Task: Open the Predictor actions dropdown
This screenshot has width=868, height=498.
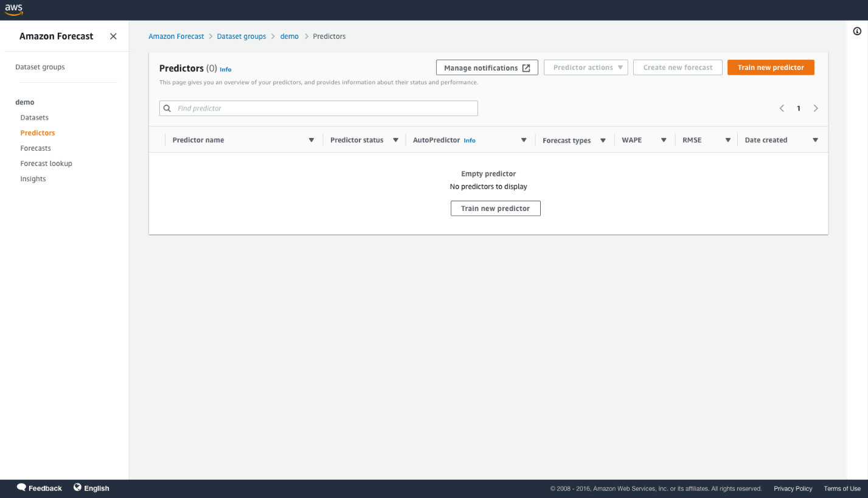Action: pyautogui.click(x=586, y=67)
